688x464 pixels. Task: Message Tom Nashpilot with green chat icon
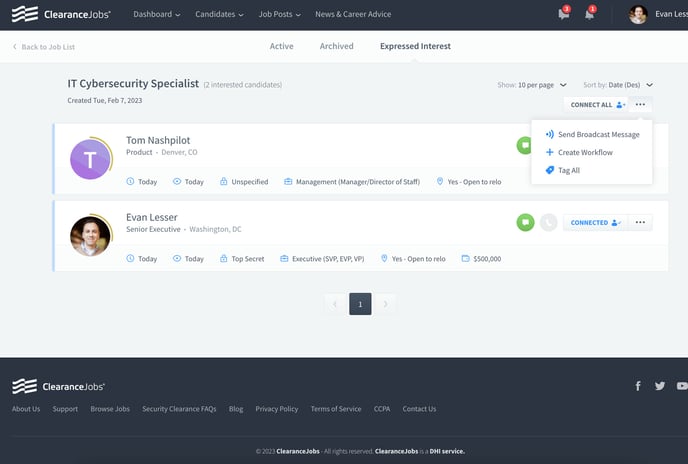point(524,145)
